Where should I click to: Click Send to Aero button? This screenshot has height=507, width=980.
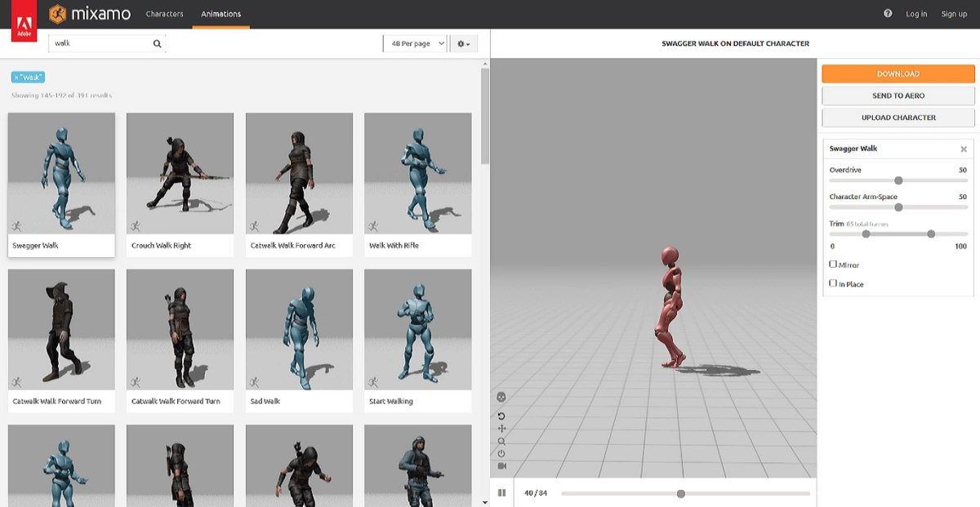[x=898, y=96]
